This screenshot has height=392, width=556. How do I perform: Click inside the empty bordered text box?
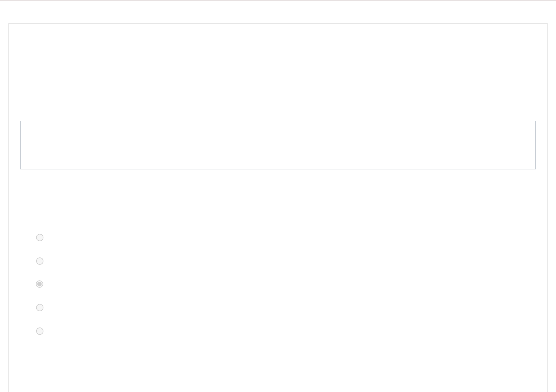(278, 145)
